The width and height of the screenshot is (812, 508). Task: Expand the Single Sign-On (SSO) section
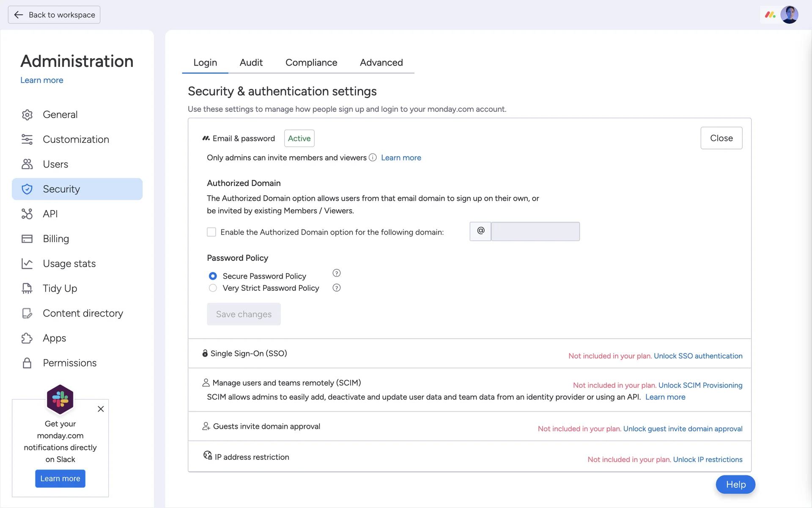click(249, 353)
